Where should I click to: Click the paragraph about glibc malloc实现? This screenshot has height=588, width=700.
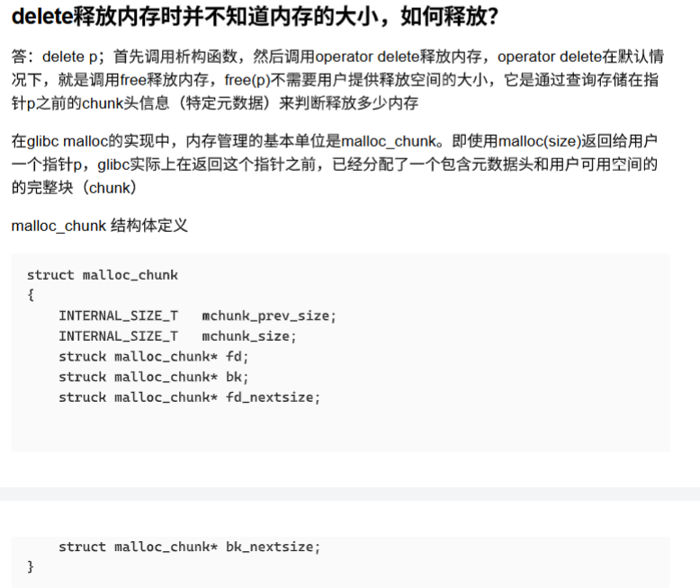(x=335, y=165)
